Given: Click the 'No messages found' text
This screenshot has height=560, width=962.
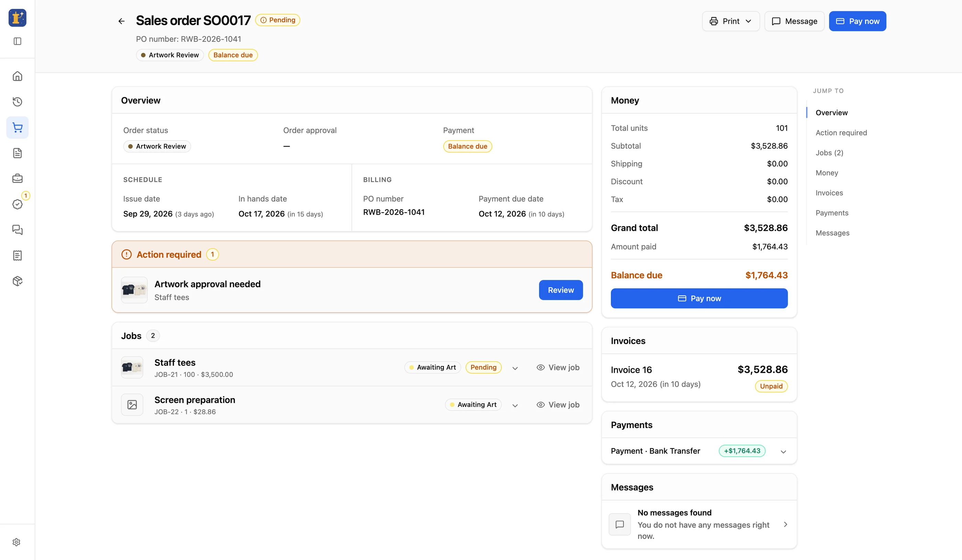Looking at the screenshot, I should (x=674, y=513).
